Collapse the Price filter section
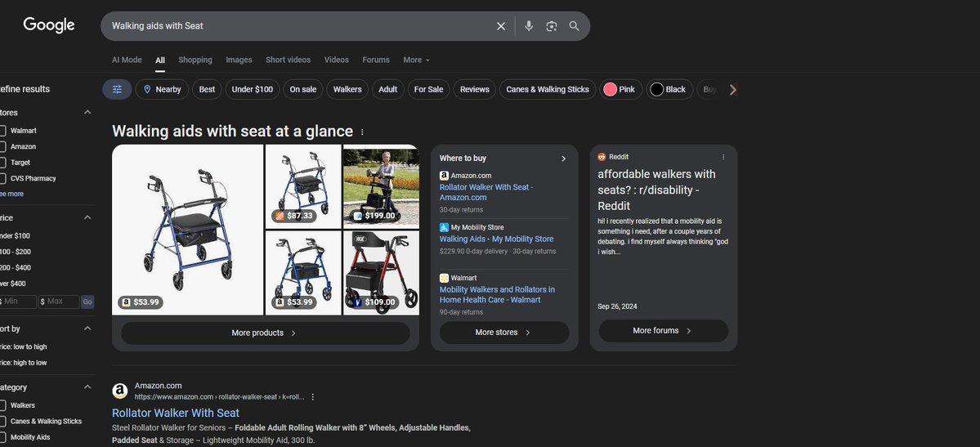The width and height of the screenshot is (980, 447). click(87, 217)
